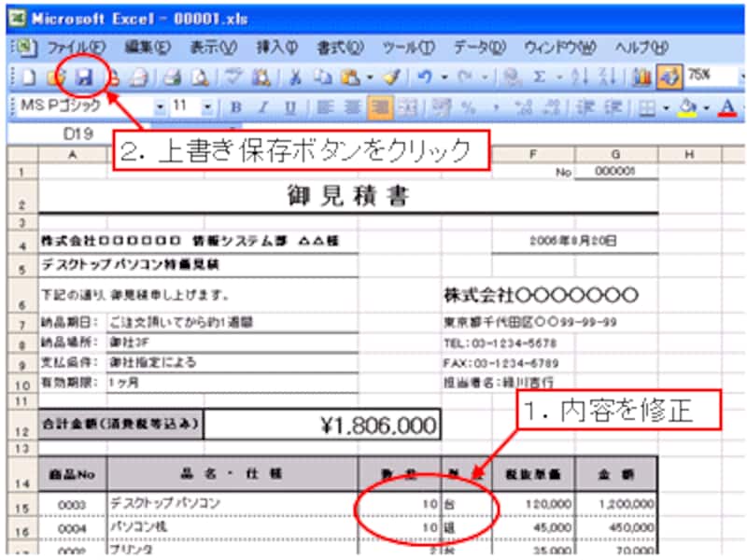Create a new workbook with the New icon

coord(29,77)
